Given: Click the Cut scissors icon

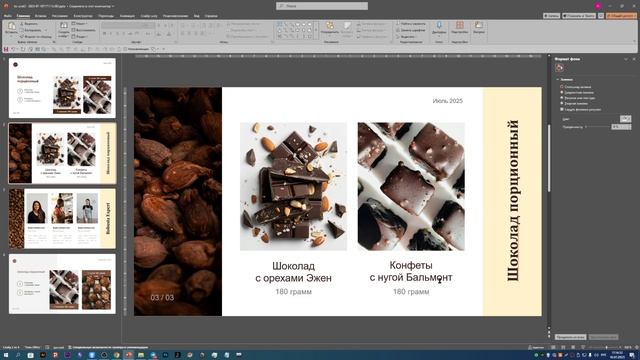Looking at the screenshot, I should point(22,24).
